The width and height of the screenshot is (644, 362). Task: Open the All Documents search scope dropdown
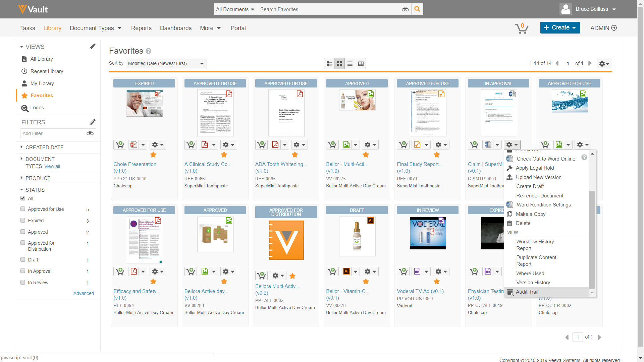[x=235, y=9]
